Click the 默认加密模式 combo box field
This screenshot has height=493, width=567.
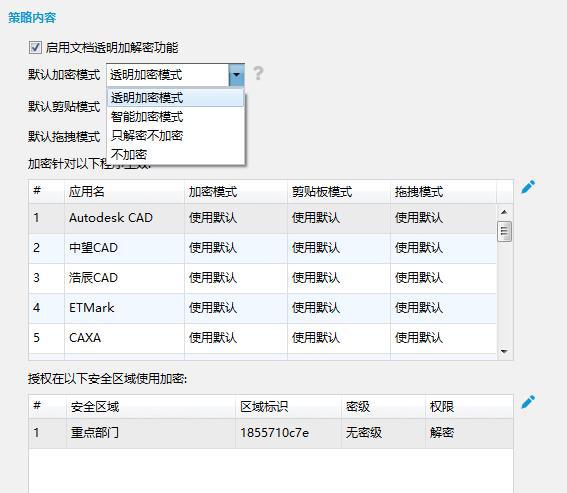175,75
